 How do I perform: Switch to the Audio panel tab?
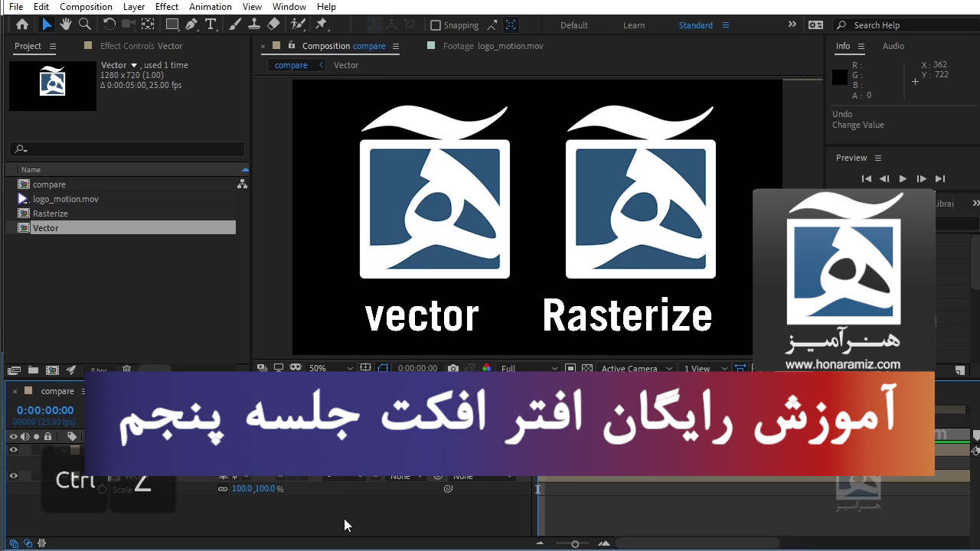(893, 46)
